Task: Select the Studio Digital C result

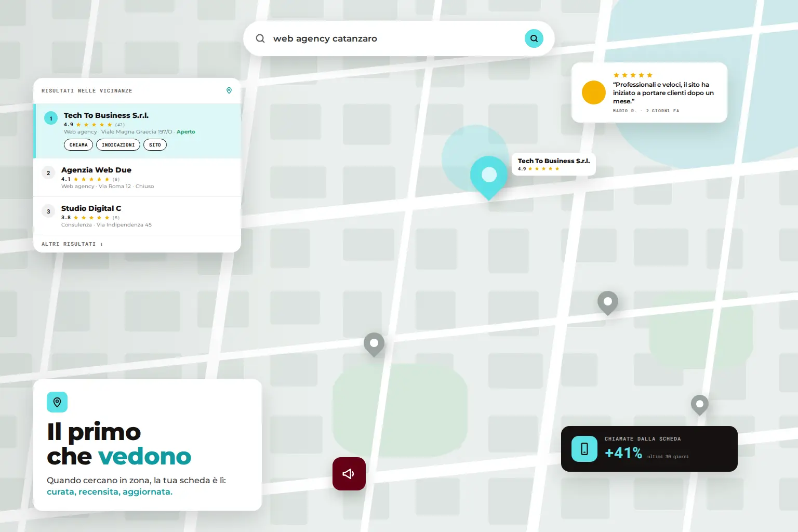Action: click(x=137, y=216)
